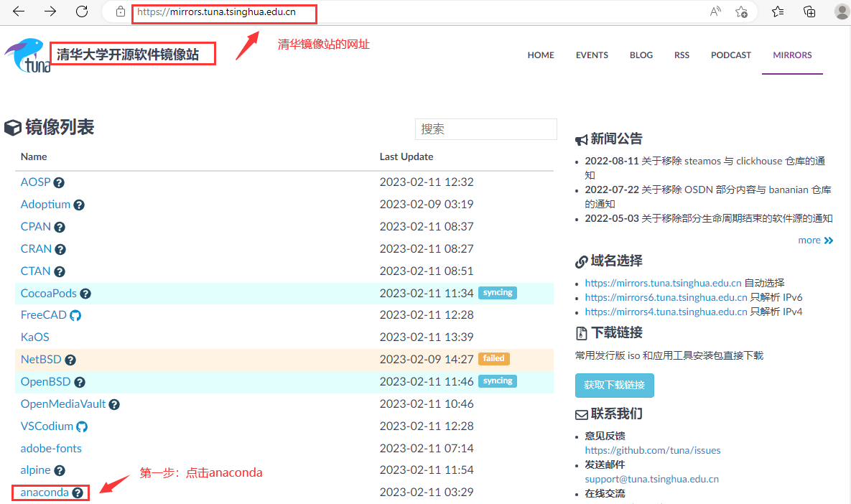Open the HOME menu item
The height and width of the screenshot is (504, 851).
[x=541, y=55]
